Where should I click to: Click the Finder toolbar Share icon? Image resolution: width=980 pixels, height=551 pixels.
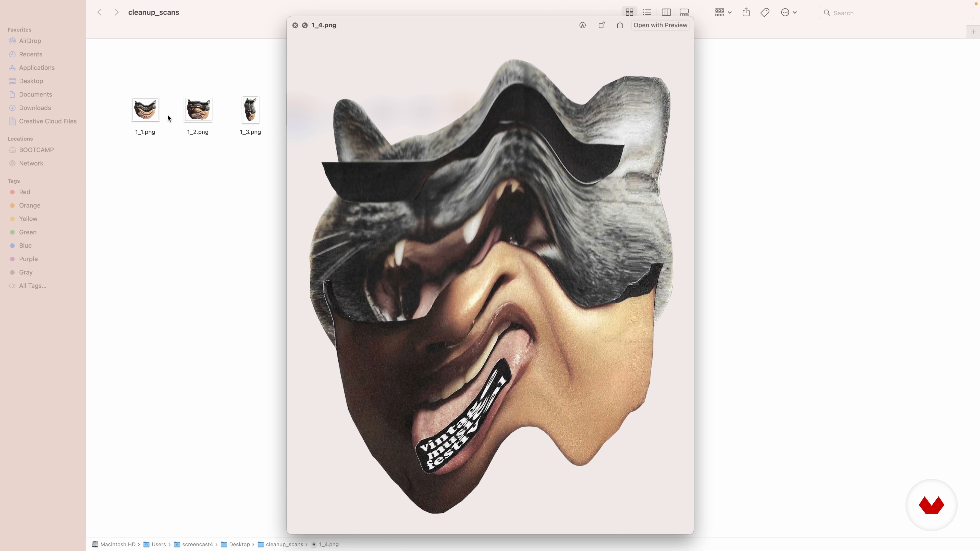pos(746,12)
